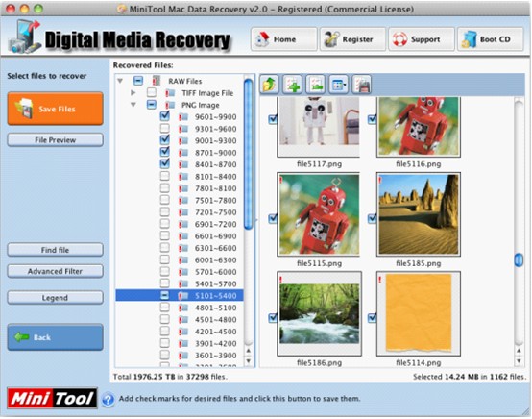Open the Support lifebuoy button
Viewport: 532px width, 419px height.
click(x=421, y=39)
